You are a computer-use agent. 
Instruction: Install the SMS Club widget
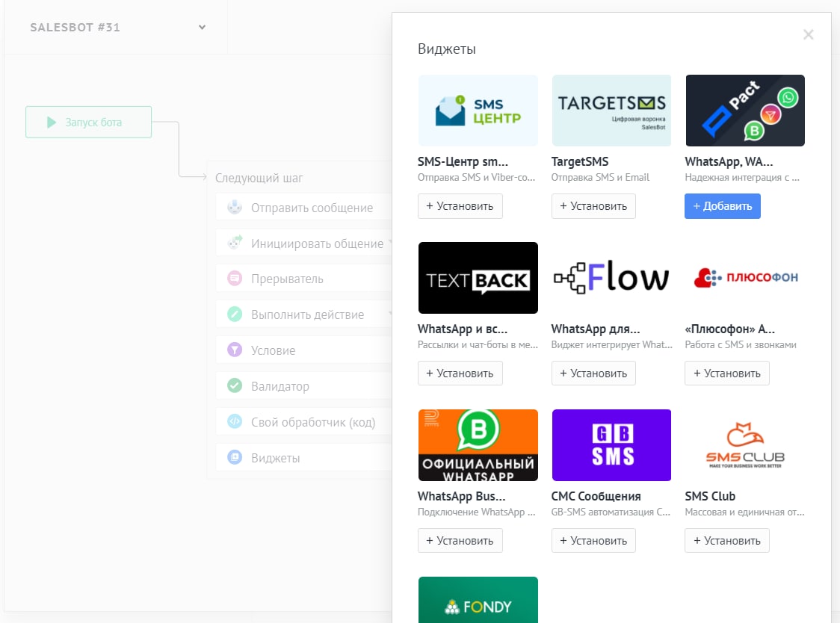[727, 541]
